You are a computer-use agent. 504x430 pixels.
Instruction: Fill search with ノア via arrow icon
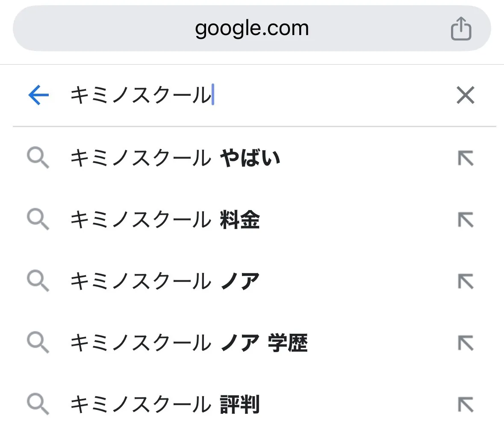[465, 282]
